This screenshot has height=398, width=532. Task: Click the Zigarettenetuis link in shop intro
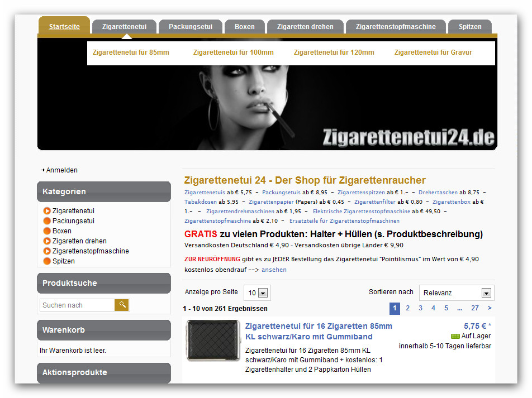pyautogui.click(x=205, y=192)
